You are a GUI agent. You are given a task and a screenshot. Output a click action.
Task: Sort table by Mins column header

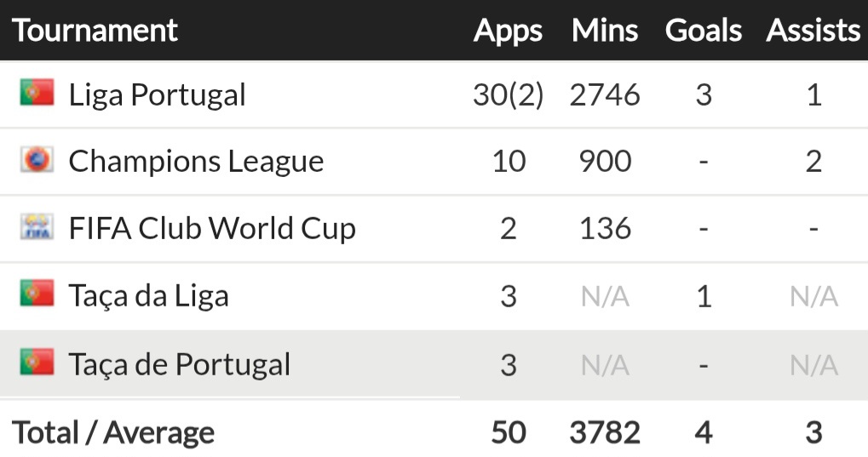tap(605, 30)
